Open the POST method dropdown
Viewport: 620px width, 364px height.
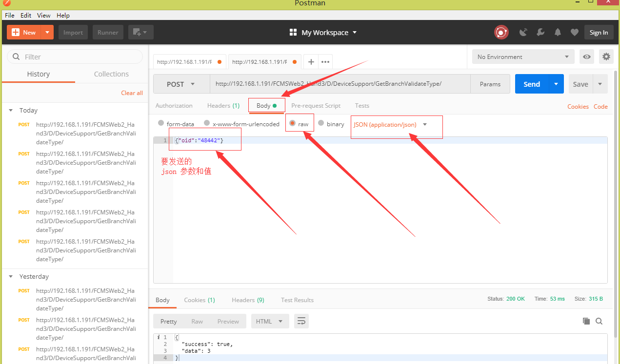point(181,84)
